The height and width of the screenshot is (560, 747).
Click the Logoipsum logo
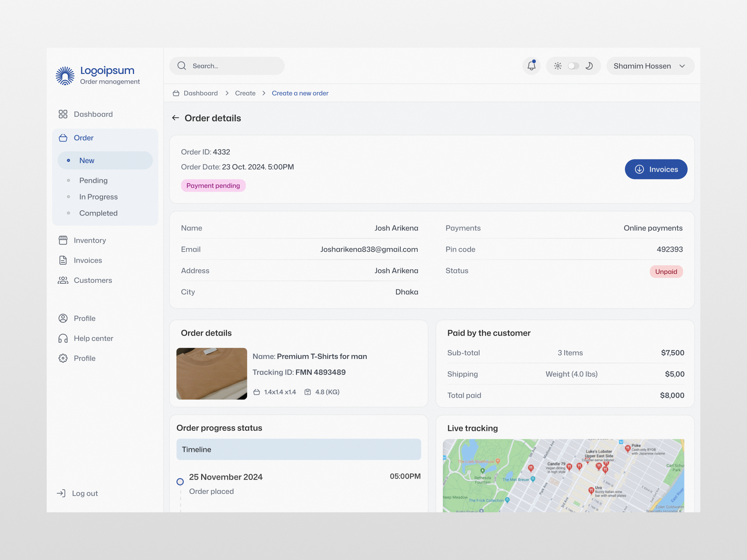(x=98, y=76)
